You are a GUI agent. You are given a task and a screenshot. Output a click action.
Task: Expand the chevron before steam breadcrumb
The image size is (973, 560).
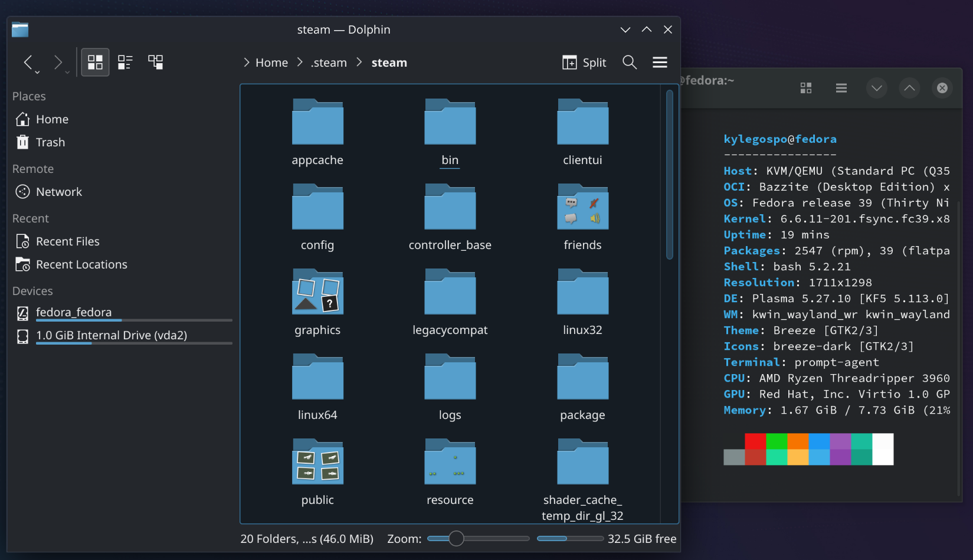coord(359,63)
